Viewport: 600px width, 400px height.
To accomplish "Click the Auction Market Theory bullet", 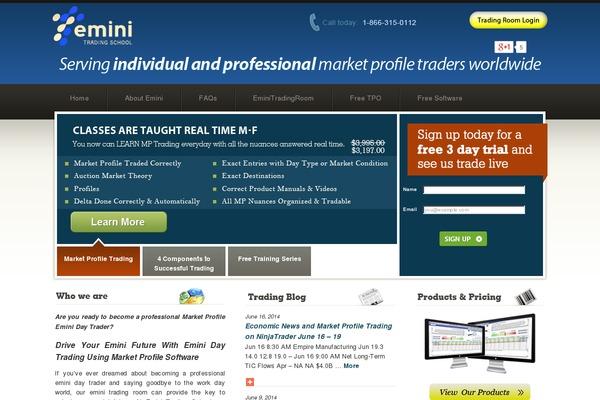I will (113, 176).
